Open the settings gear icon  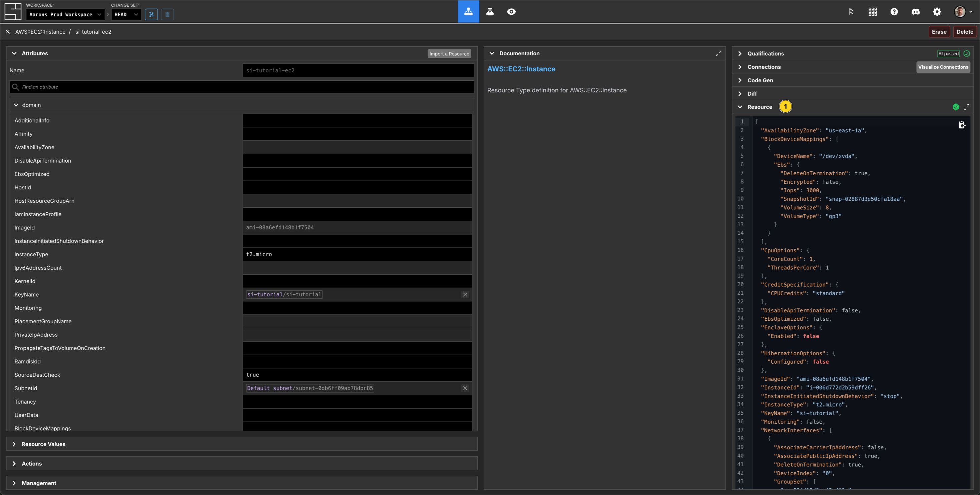[x=937, y=12]
